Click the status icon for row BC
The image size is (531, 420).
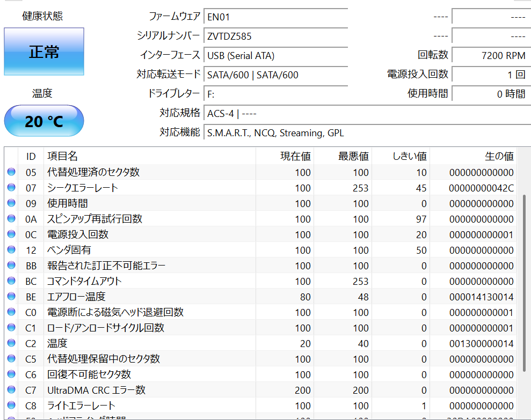tap(11, 281)
